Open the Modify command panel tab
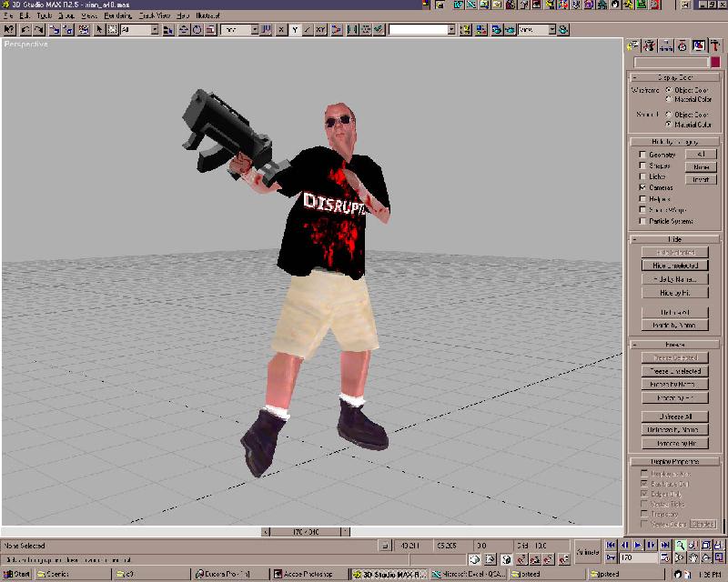 pyautogui.click(x=650, y=45)
